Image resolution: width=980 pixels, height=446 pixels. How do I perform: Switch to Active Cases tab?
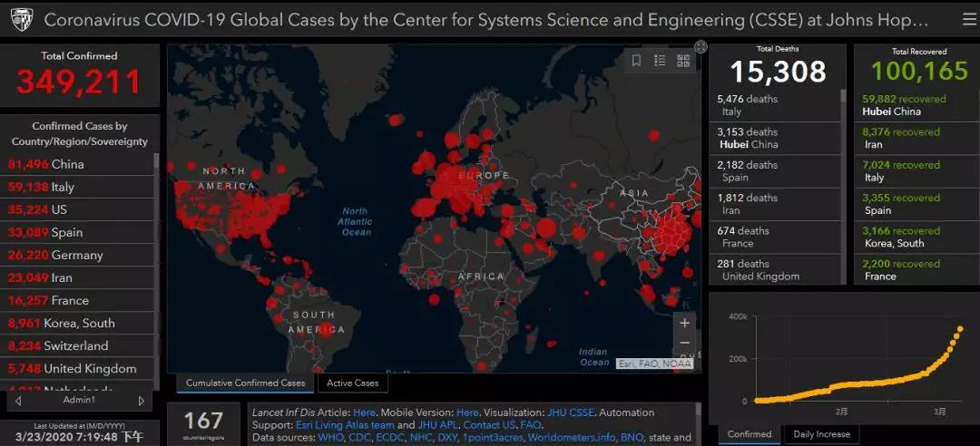[x=352, y=383]
